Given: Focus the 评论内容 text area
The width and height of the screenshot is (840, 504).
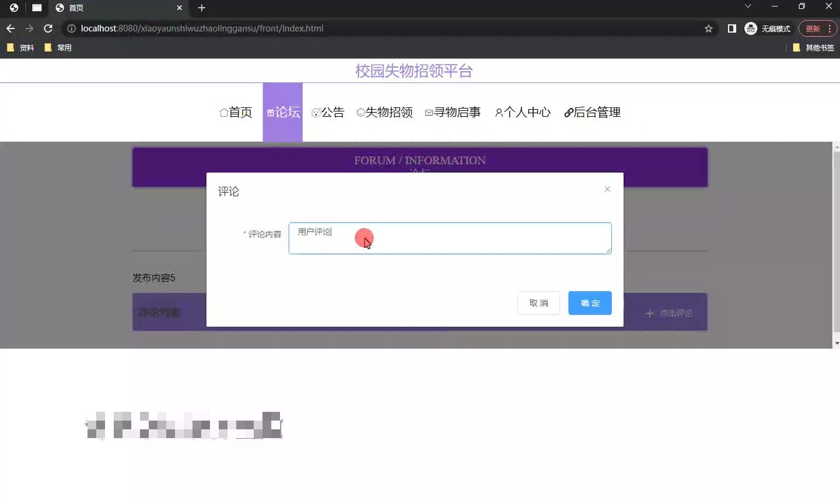Looking at the screenshot, I should [x=450, y=238].
